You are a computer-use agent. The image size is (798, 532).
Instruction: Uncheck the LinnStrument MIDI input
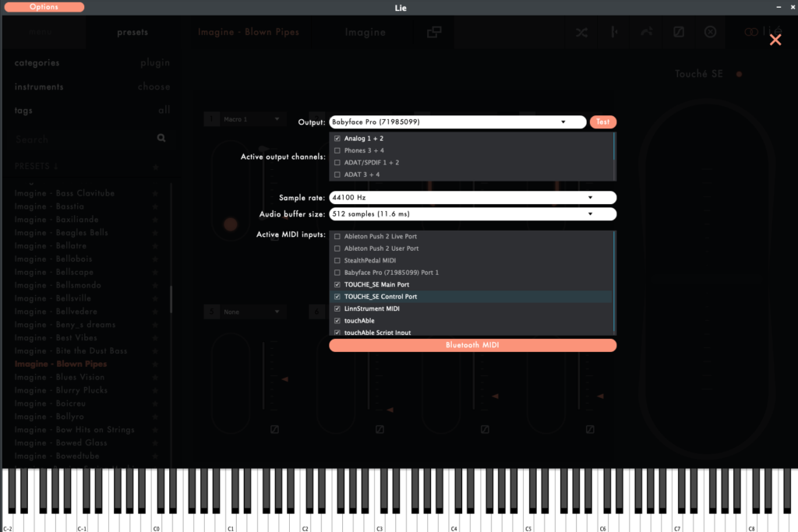pyautogui.click(x=337, y=309)
